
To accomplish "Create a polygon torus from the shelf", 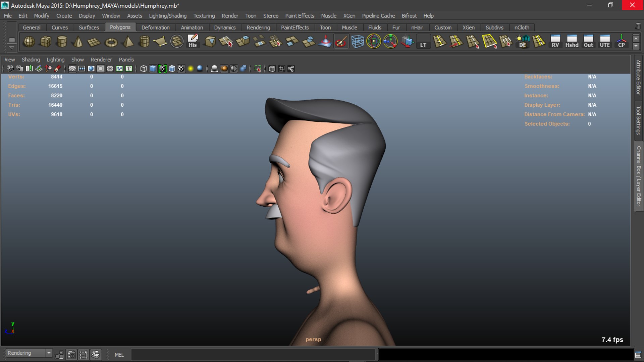I will (x=111, y=42).
